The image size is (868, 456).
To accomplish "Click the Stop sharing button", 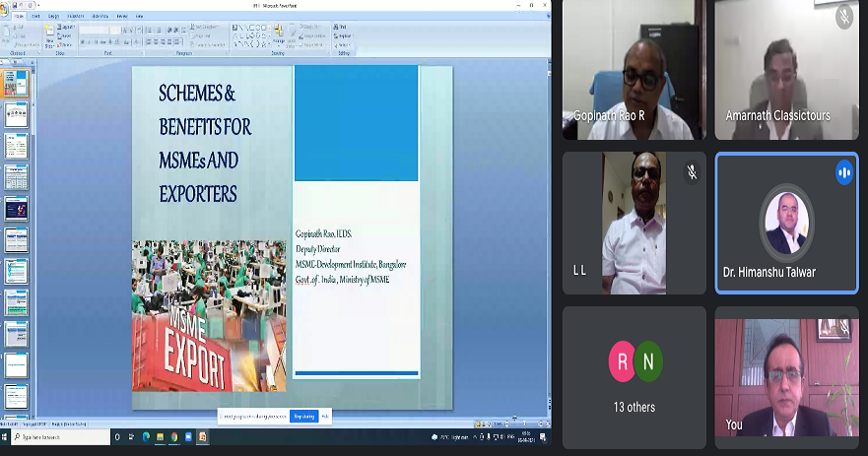I will click(x=304, y=417).
